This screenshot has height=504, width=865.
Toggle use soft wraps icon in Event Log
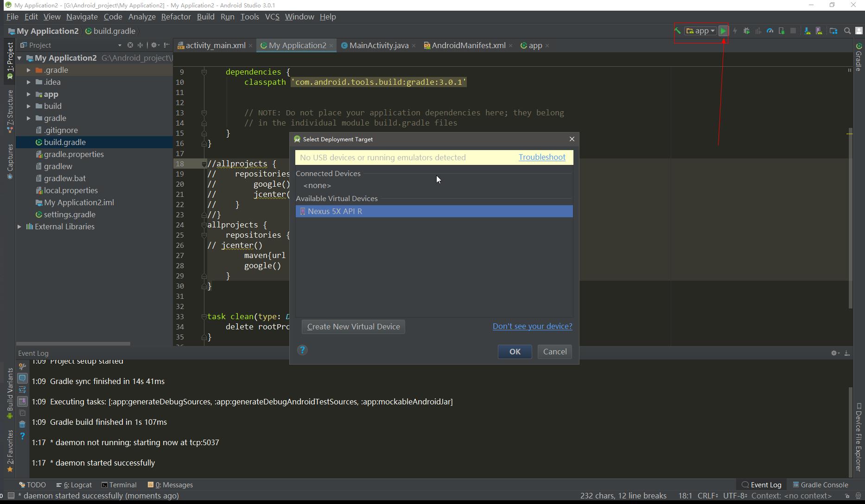pyautogui.click(x=22, y=390)
